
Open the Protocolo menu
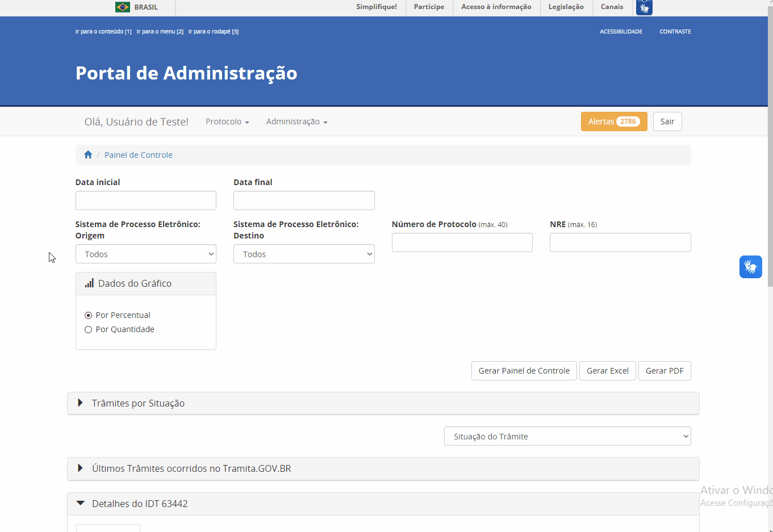(x=227, y=122)
